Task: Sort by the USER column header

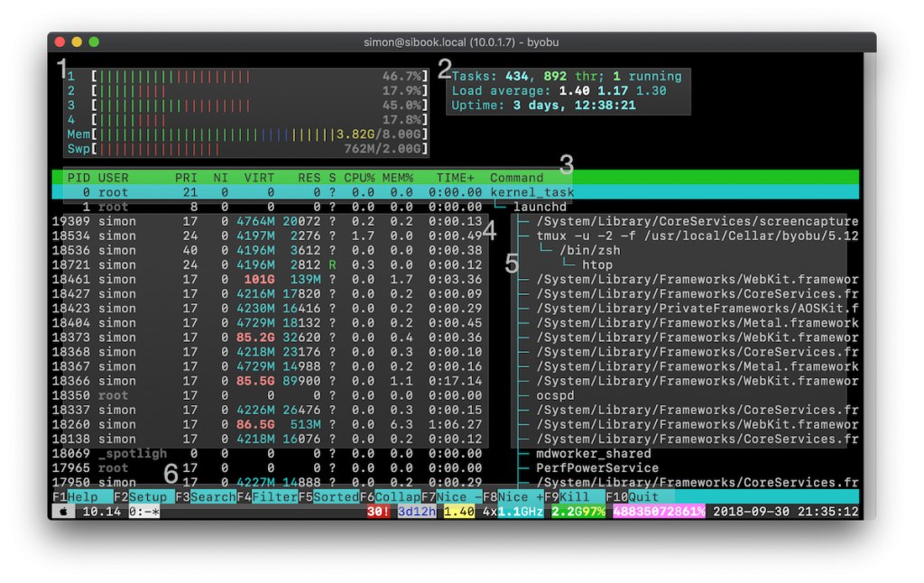Action: coord(113,178)
